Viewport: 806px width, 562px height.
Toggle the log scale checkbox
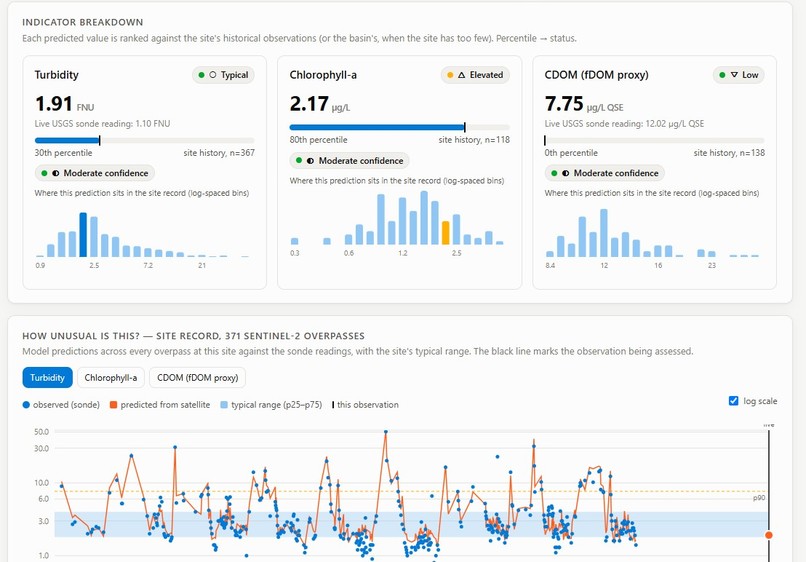[734, 401]
